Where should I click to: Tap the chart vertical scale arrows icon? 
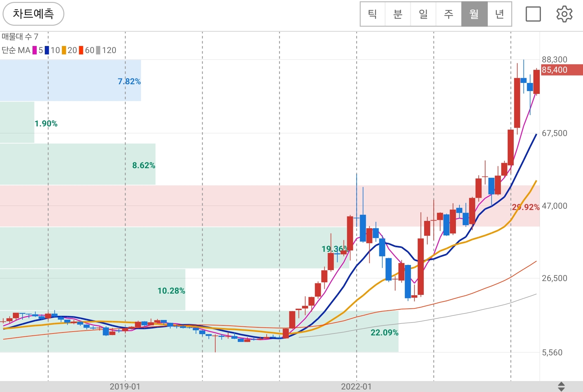click(x=561, y=387)
